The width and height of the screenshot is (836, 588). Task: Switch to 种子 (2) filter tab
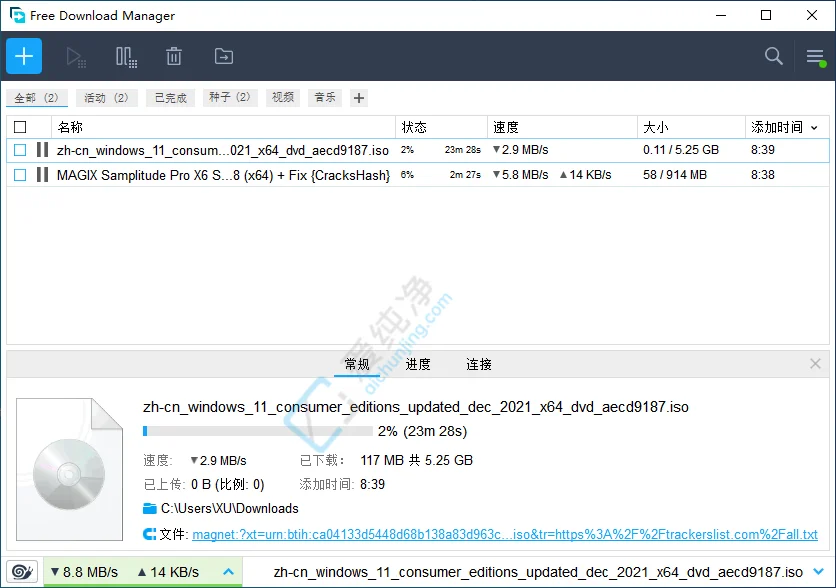tap(230, 97)
